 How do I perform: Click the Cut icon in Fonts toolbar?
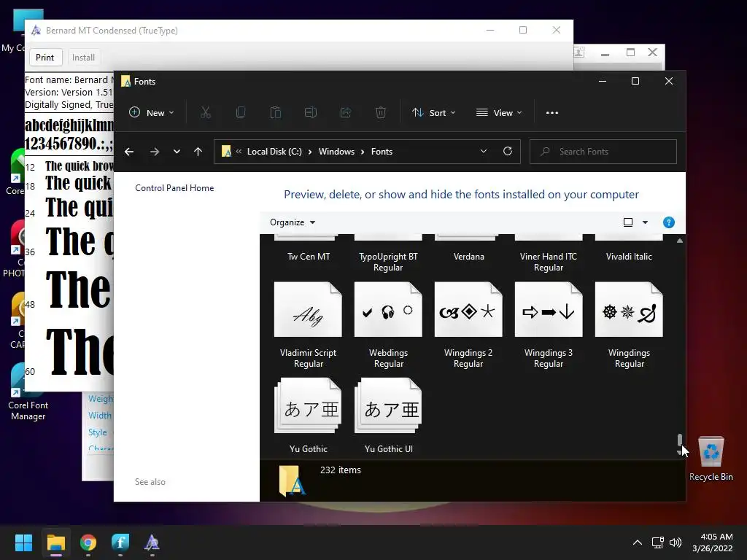tap(205, 113)
